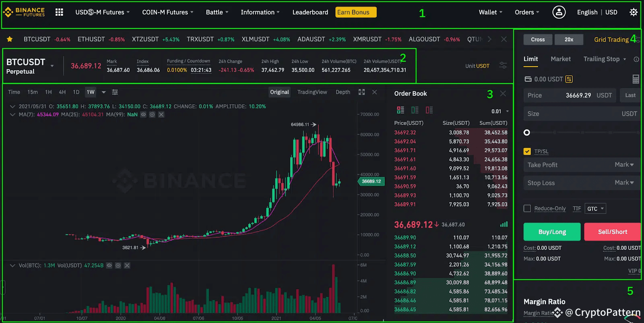Enable the Reduce-Only checkbox
The width and height of the screenshot is (644, 323).
(527, 208)
